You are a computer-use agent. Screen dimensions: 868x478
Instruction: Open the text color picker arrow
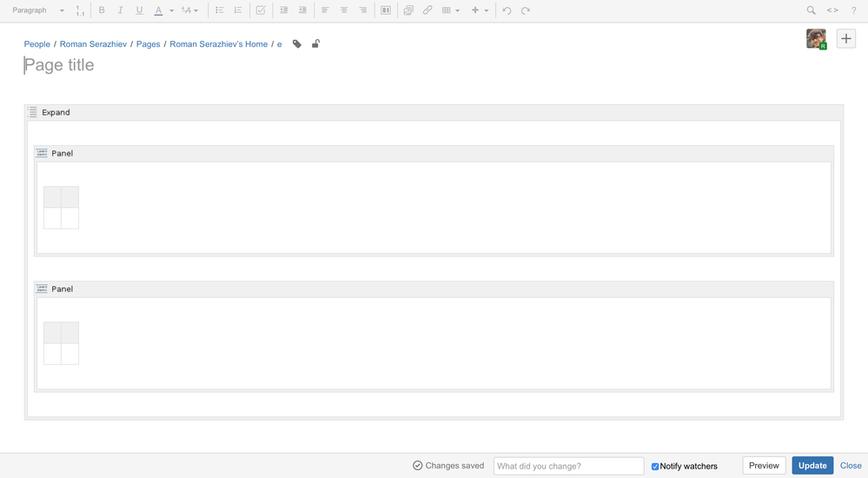(172, 10)
